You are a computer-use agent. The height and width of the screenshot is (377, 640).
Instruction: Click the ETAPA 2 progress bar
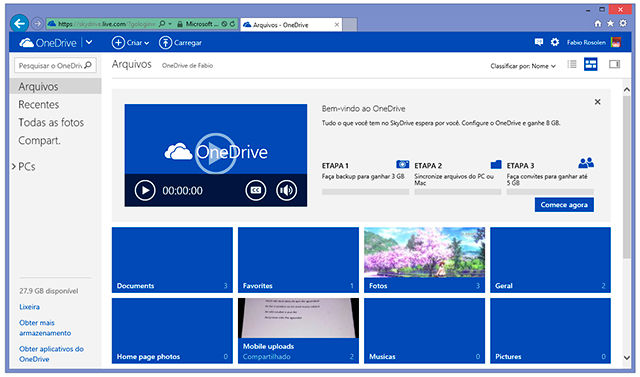click(458, 192)
